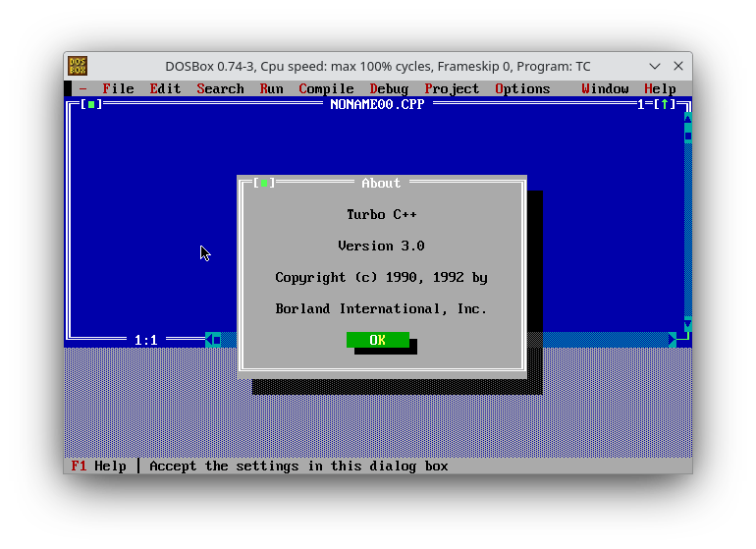756x549 pixels.
Task: Click the horizontal scrollbar left arrow
Action: 209,340
